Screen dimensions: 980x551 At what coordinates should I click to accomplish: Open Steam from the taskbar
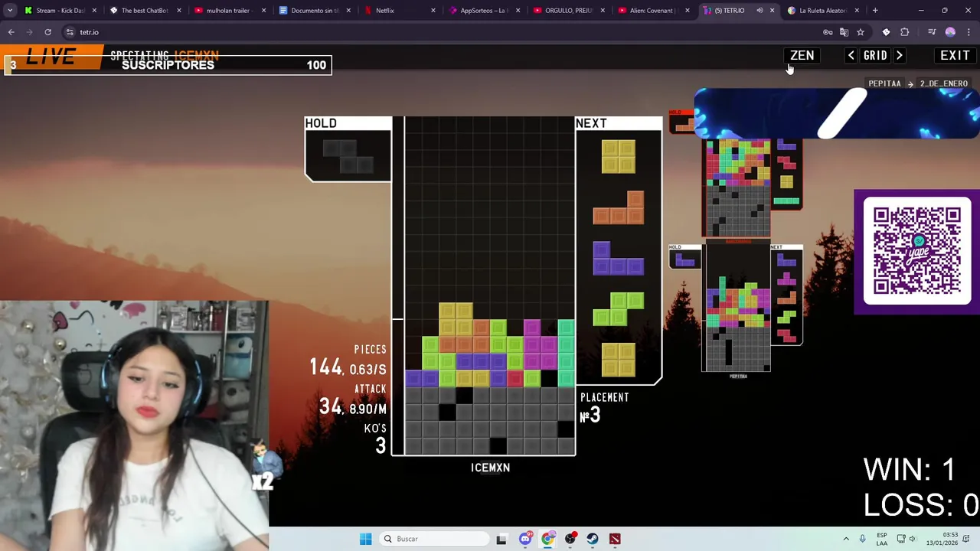tap(593, 539)
